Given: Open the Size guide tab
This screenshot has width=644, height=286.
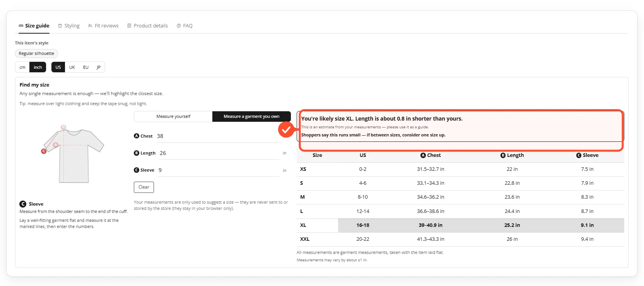Looking at the screenshot, I should point(34,26).
